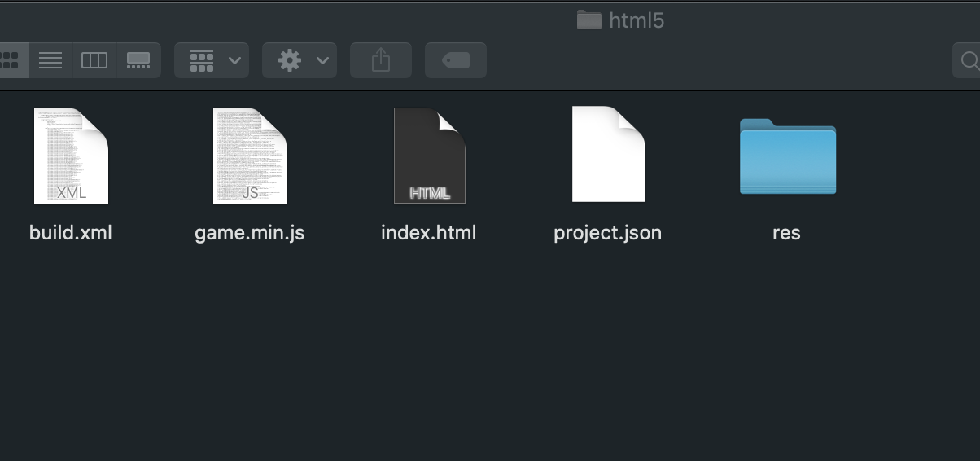Viewport: 980px width, 461px height.
Task: Click the Search magnifier field
Action: [x=969, y=60]
